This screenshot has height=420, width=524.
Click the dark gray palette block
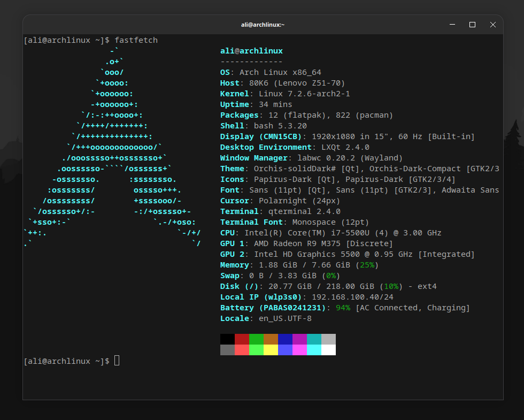(227, 350)
